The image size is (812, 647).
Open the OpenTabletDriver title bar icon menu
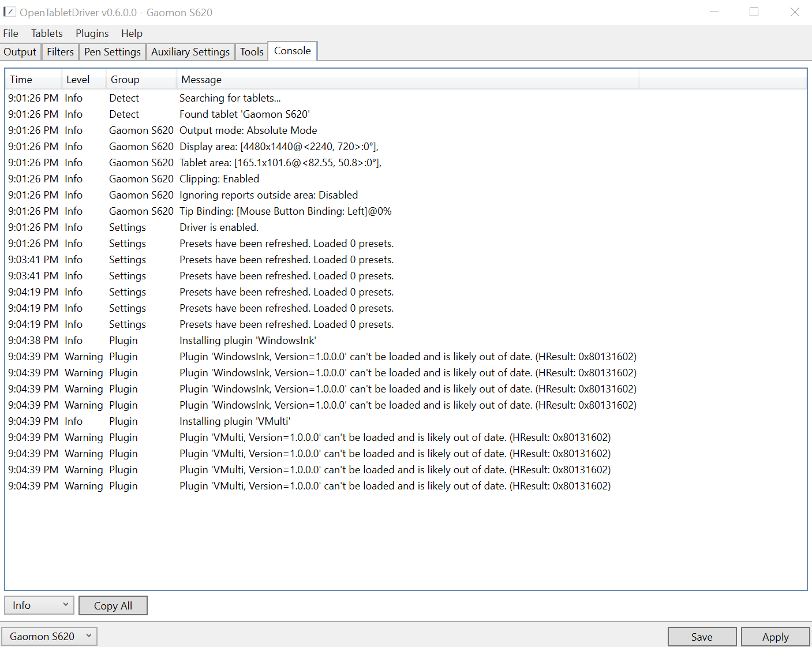click(x=10, y=12)
